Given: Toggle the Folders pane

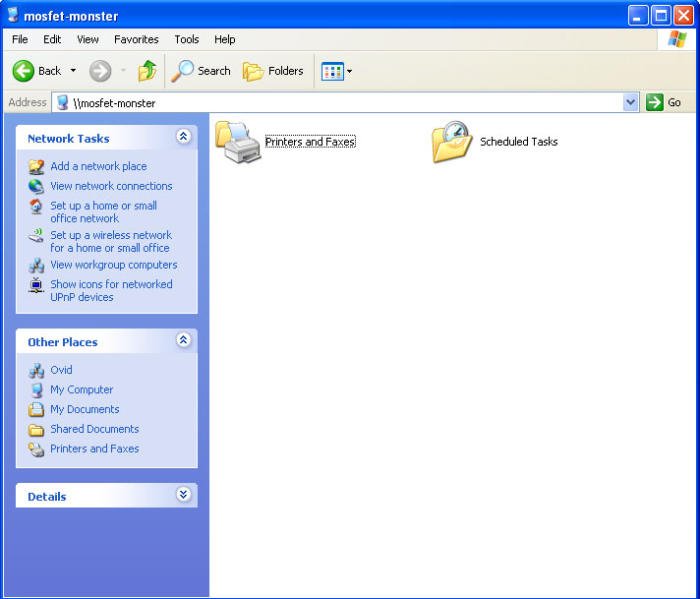Looking at the screenshot, I should coord(272,71).
